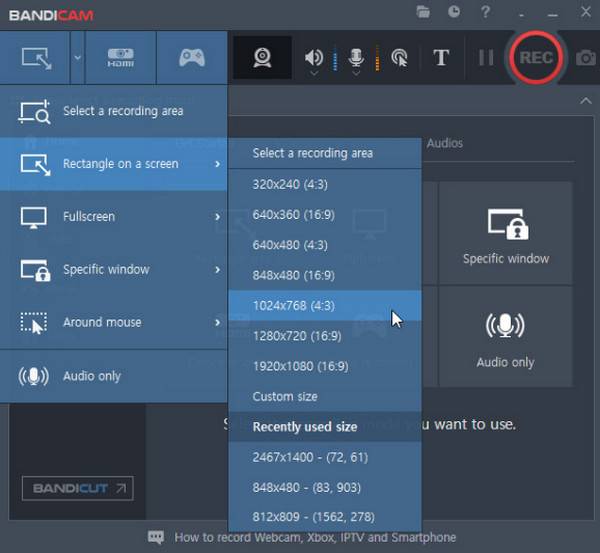Image resolution: width=600 pixels, height=553 pixels.
Task: Click the Fullscreen monitor icon in menu
Action: click(34, 218)
